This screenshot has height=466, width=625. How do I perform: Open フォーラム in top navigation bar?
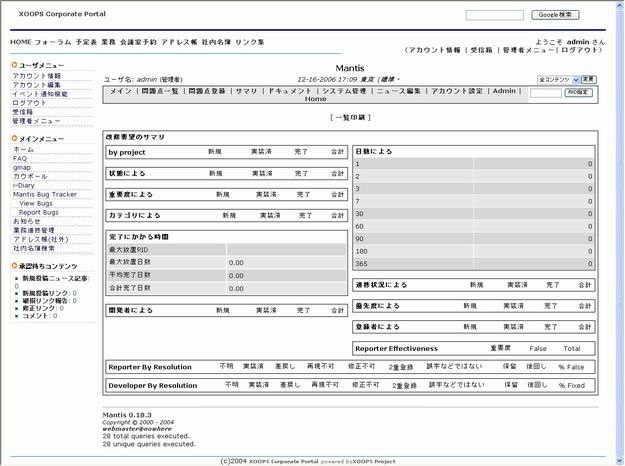(x=52, y=43)
